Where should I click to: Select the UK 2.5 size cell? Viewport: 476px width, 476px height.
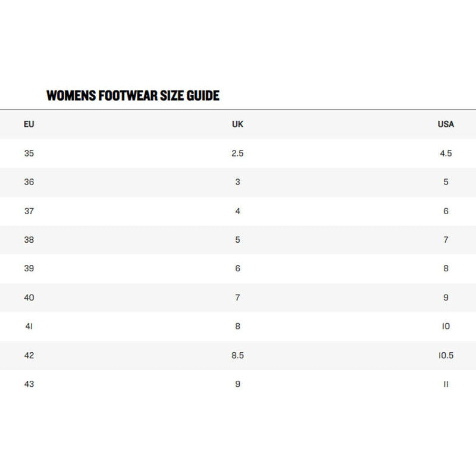point(237,154)
